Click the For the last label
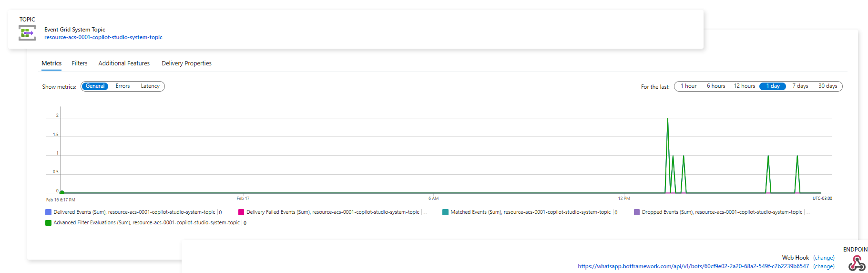The image size is (868, 273). point(655,87)
